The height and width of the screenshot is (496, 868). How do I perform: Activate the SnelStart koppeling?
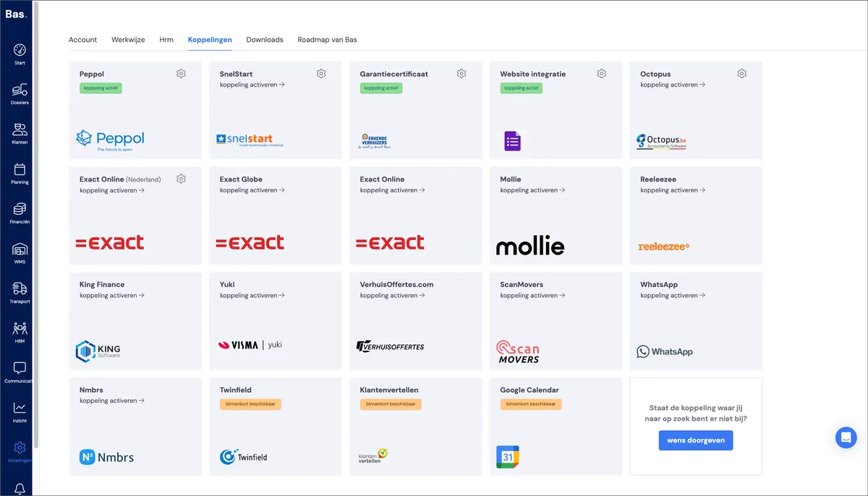[x=252, y=85]
